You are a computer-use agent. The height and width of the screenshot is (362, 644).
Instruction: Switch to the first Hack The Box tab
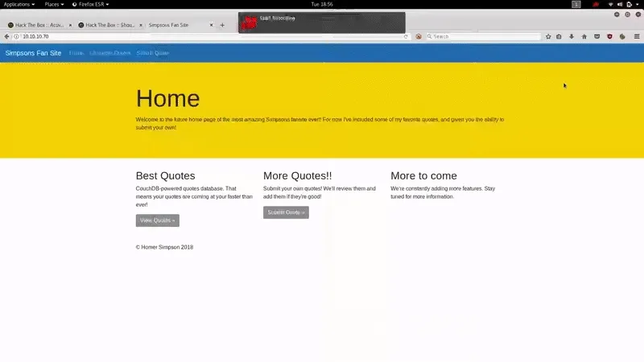tap(37, 25)
